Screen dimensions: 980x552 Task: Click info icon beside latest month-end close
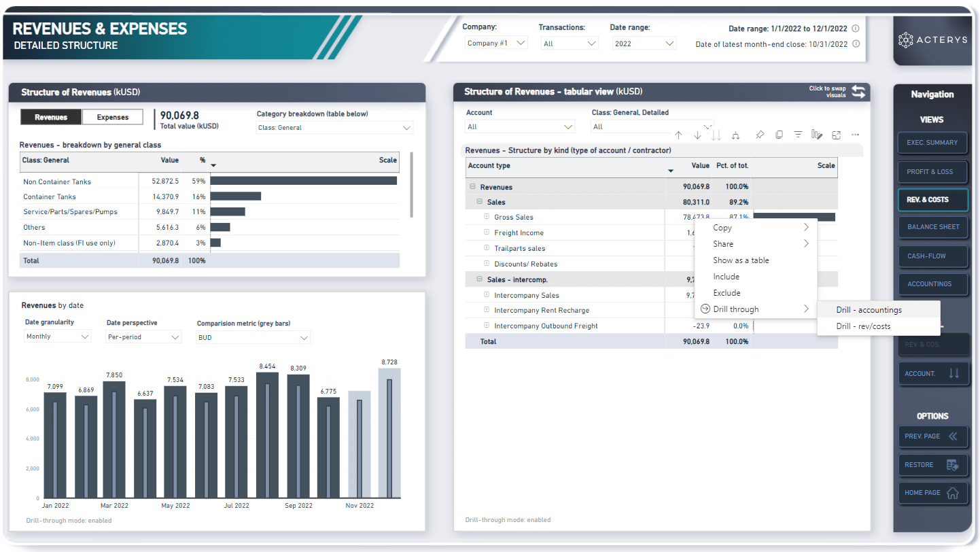coord(856,44)
